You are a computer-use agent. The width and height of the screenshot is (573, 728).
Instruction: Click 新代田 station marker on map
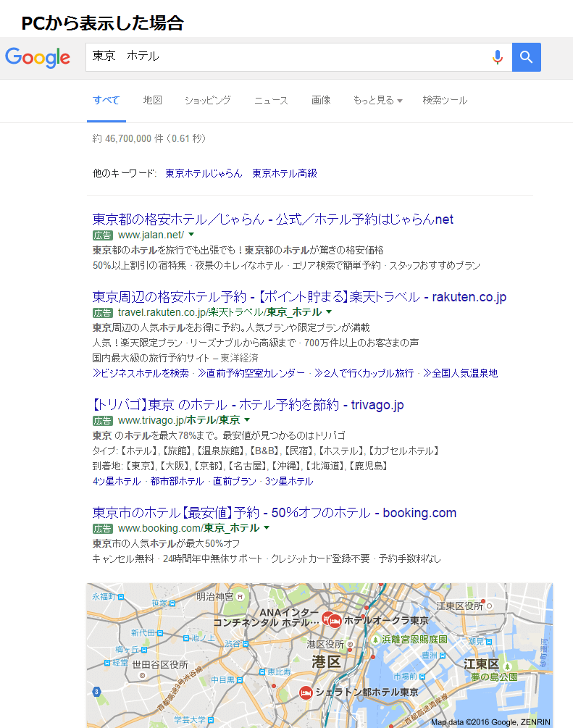pos(160,633)
